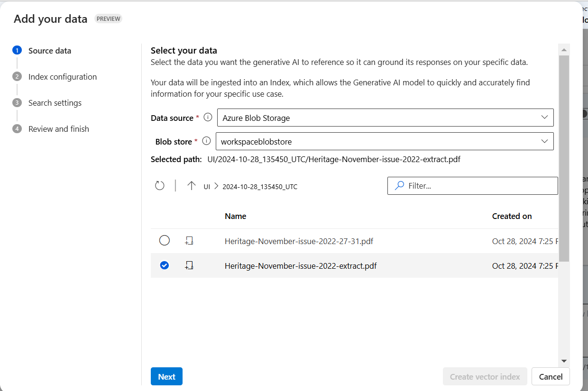Screen dimensions: 588x391
Task: Click created date of extract.pdf row
Action: point(525,266)
